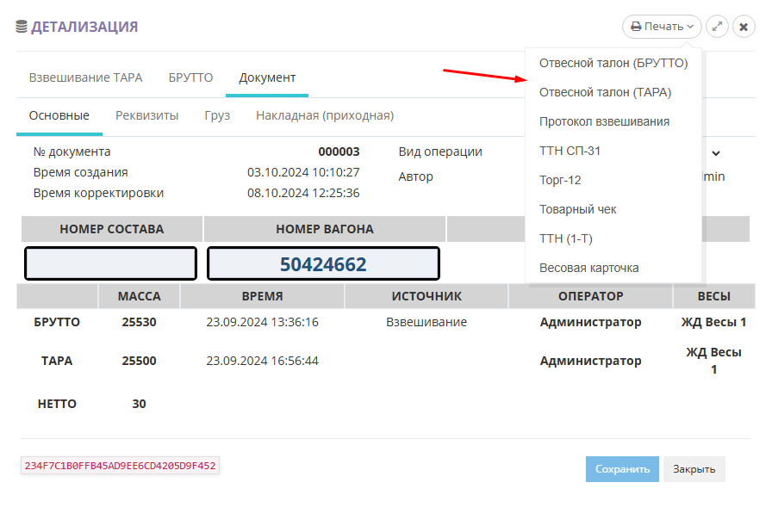Screen dimensions: 772x532
Task: Expand the Вид операции dropdown arrow
Action: pos(715,153)
